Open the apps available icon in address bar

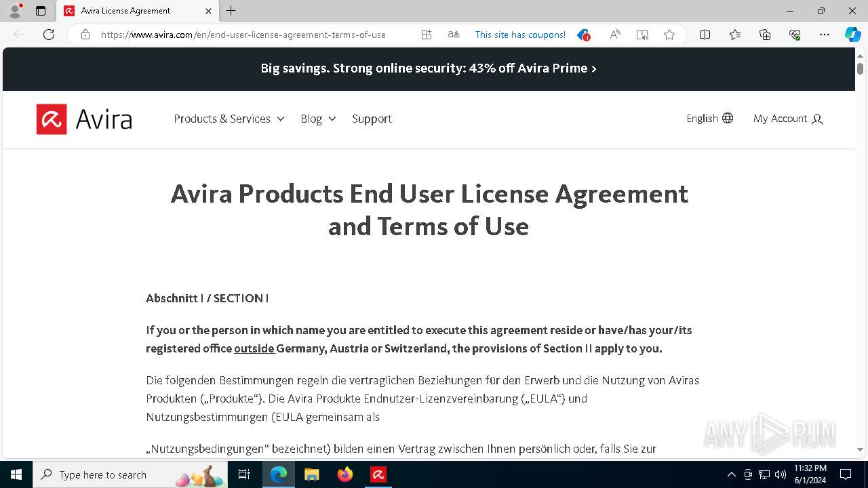coord(427,35)
